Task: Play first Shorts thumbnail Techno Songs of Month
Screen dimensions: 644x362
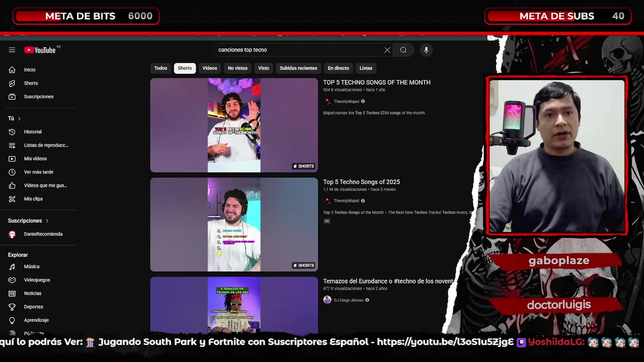Action: (234, 125)
